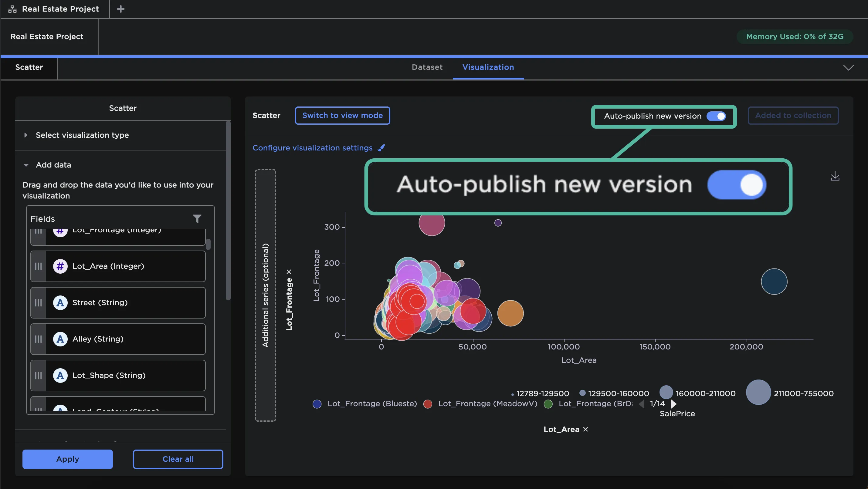Click the Fields list scrollbar thumb
The width and height of the screenshot is (868, 489).
point(208,244)
